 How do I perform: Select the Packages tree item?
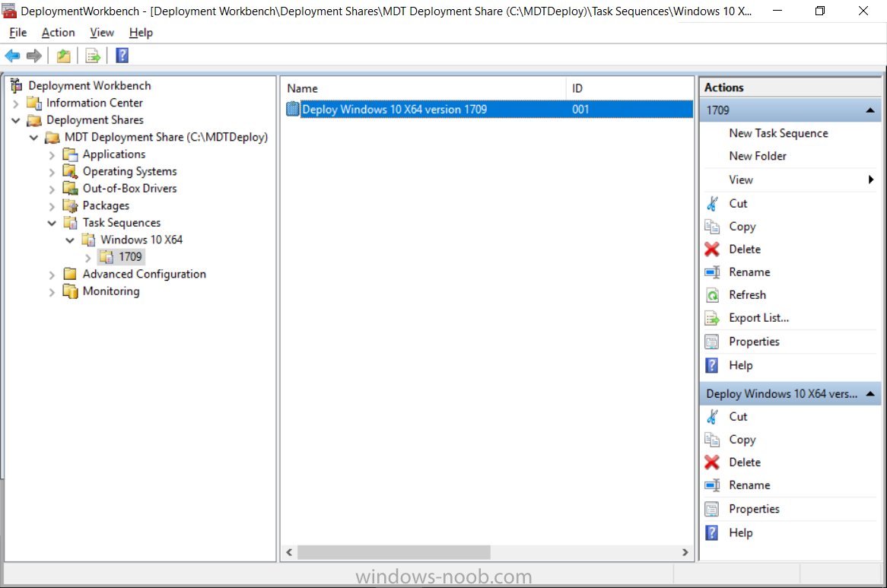pyautogui.click(x=106, y=206)
